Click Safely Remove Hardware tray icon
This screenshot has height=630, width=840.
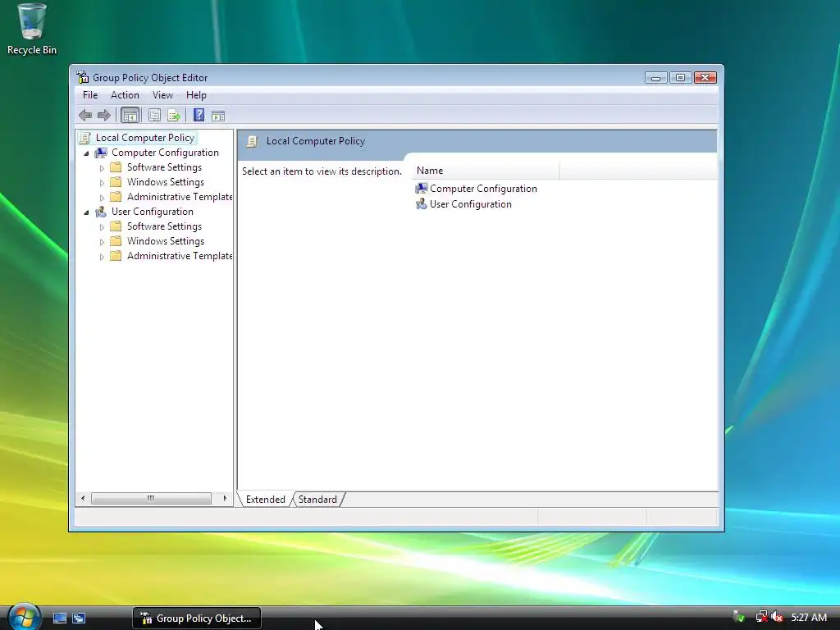739,617
